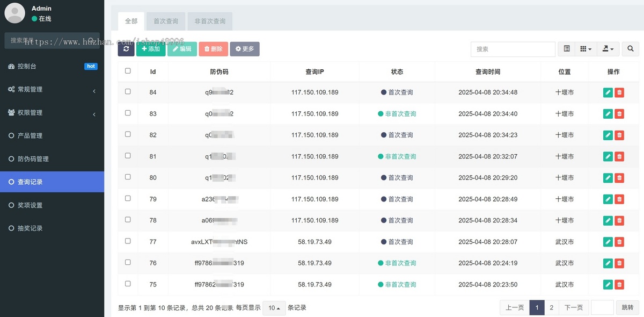Screen dimensions: 644x317
Task: Check the box for record 78
Action: (128, 219)
